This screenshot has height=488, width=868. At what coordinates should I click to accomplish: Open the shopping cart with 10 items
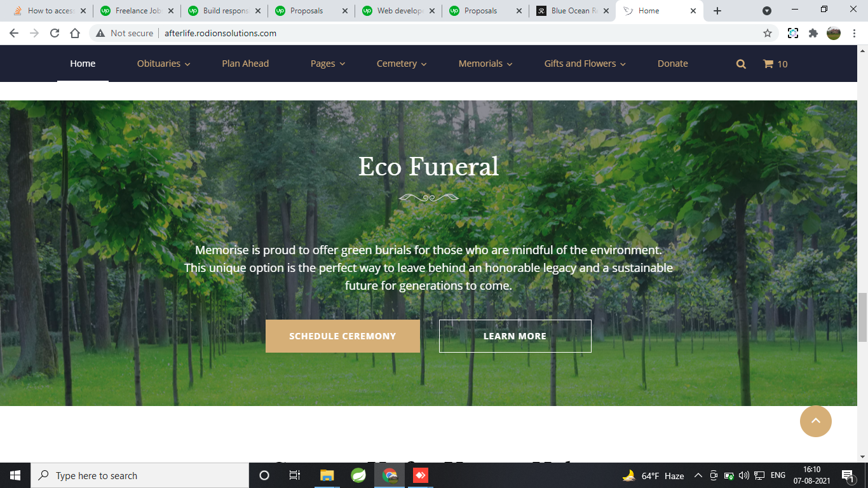coord(775,64)
